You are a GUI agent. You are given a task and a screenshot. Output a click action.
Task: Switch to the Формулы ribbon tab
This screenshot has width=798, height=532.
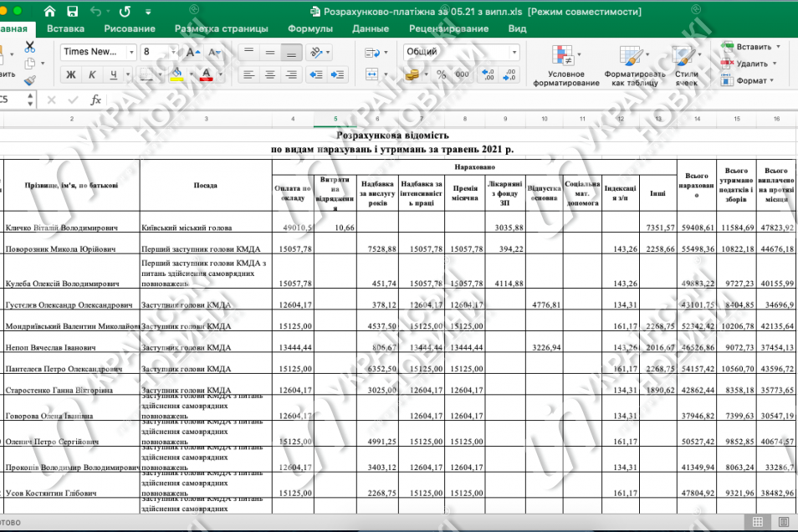310,28
